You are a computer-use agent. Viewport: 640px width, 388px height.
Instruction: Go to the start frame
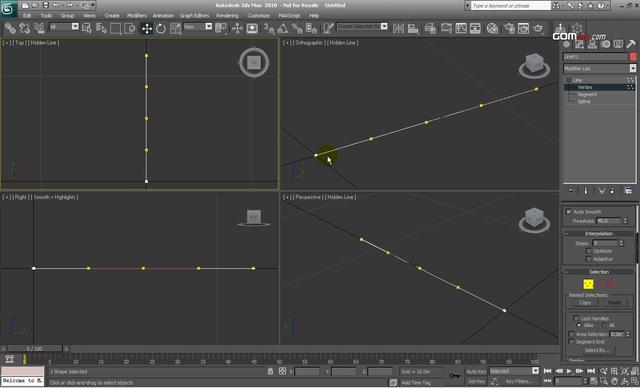tap(548, 371)
